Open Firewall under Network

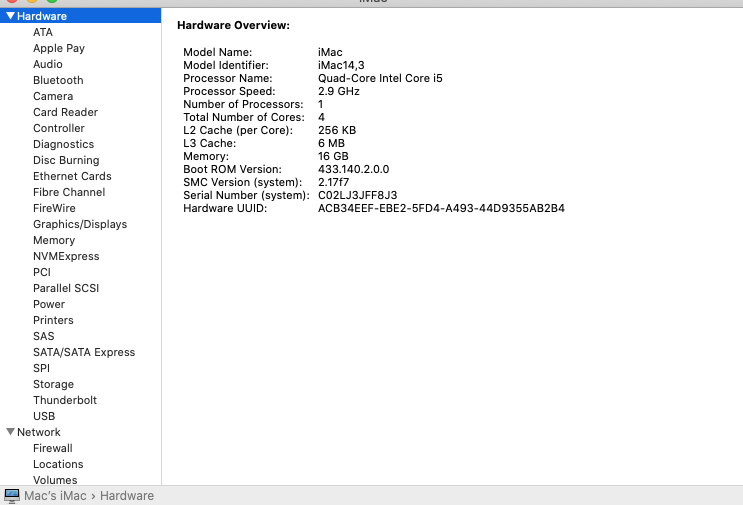[53, 448]
